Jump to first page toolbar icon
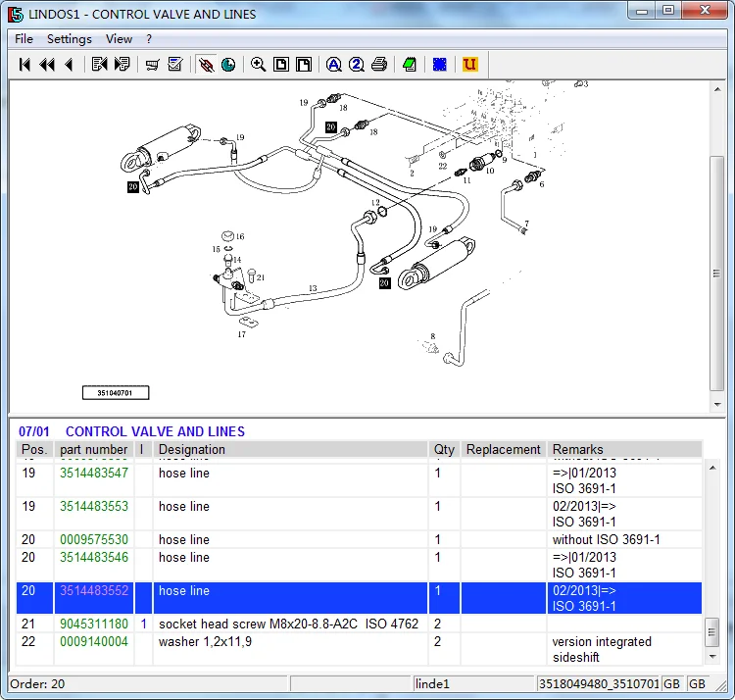The width and height of the screenshot is (735, 700). click(x=24, y=65)
